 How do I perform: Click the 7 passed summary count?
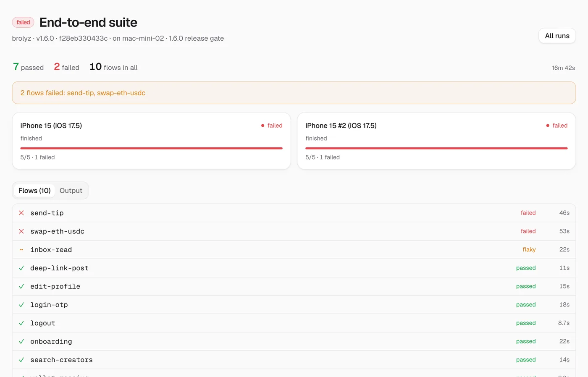[28, 67]
